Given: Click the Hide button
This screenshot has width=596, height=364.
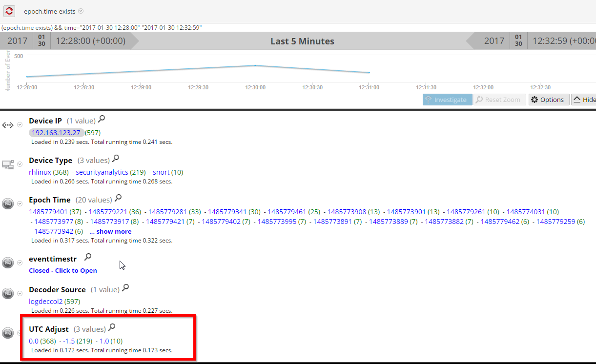Looking at the screenshot, I should coord(584,100).
